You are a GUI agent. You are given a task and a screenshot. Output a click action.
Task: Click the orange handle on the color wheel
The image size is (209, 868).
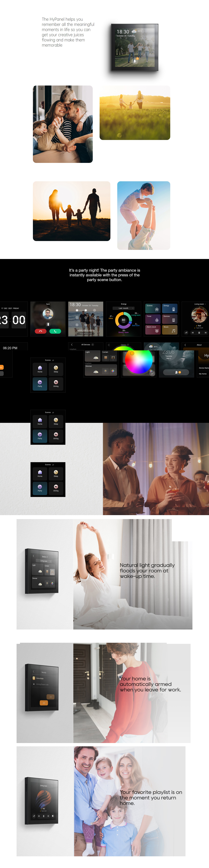[x=132, y=353]
